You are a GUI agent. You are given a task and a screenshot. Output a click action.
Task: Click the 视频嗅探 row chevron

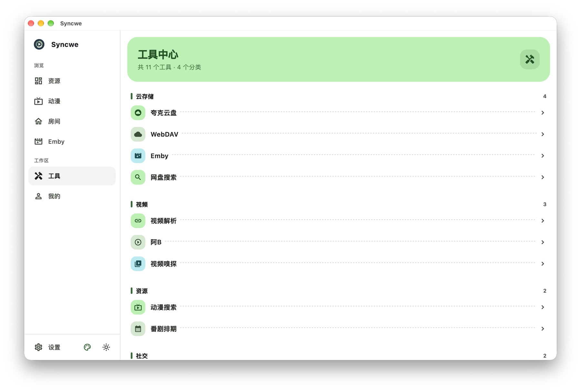point(543,264)
